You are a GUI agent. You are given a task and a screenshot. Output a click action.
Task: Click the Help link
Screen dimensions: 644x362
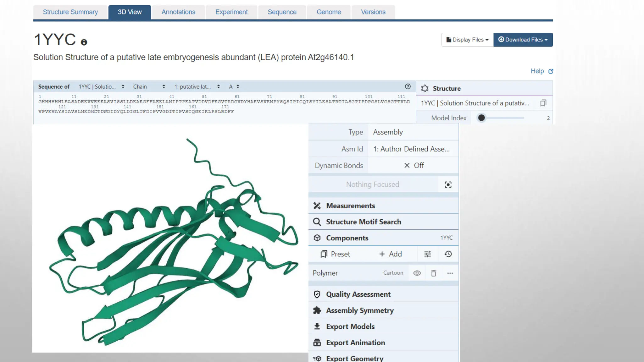point(537,71)
